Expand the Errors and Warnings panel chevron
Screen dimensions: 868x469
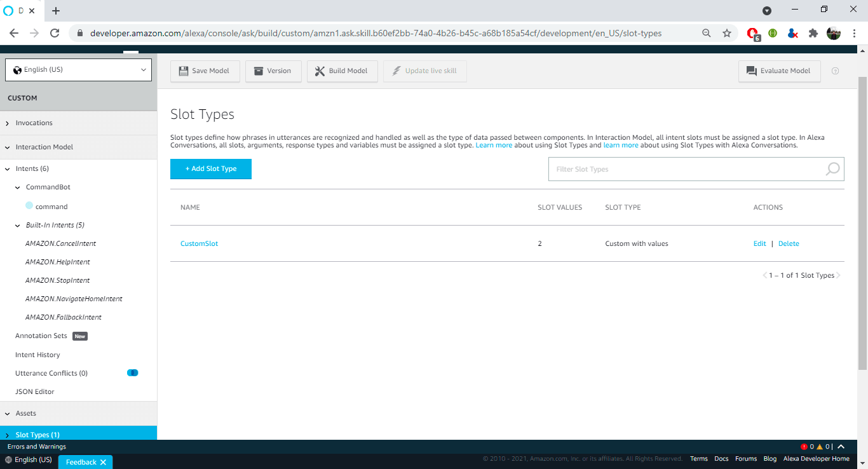pyautogui.click(x=841, y=447)
